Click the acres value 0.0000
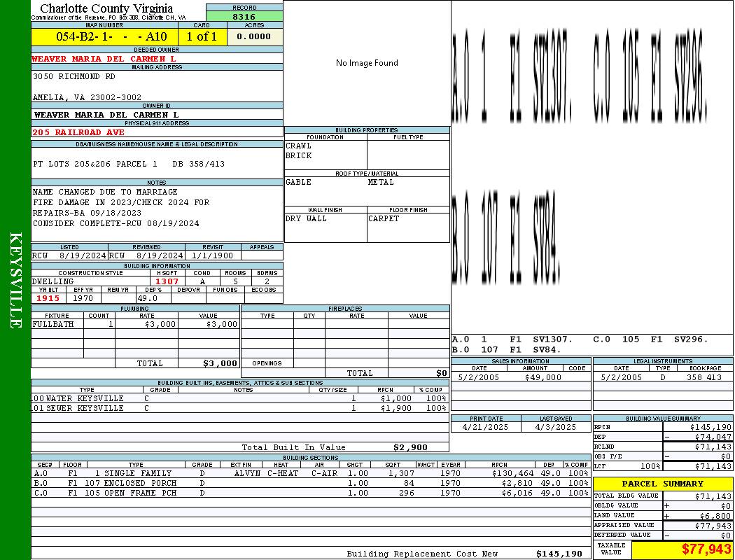735x560 pixels. click(253, 36)
